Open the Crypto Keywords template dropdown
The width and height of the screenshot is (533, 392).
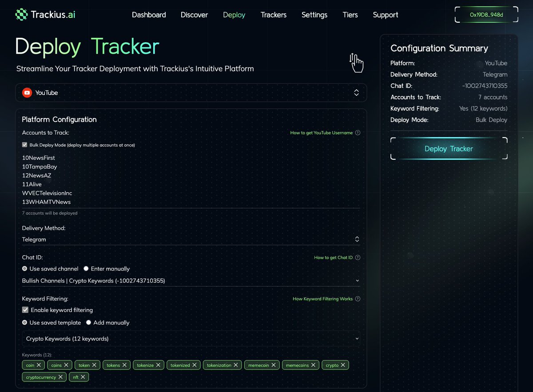point(191,339)
